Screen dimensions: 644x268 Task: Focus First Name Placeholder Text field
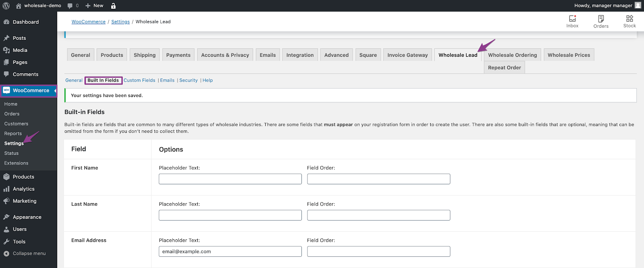(x=230, y=179)
